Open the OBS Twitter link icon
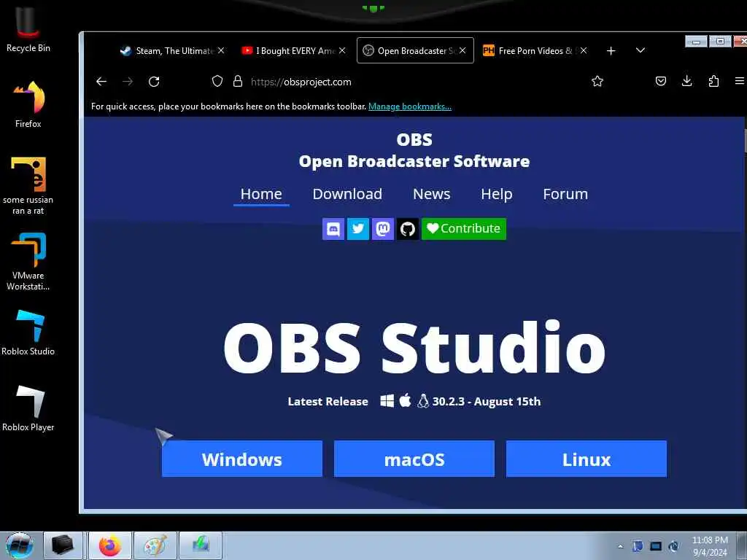This screenshot has width=747, height=560. point(357,229)
